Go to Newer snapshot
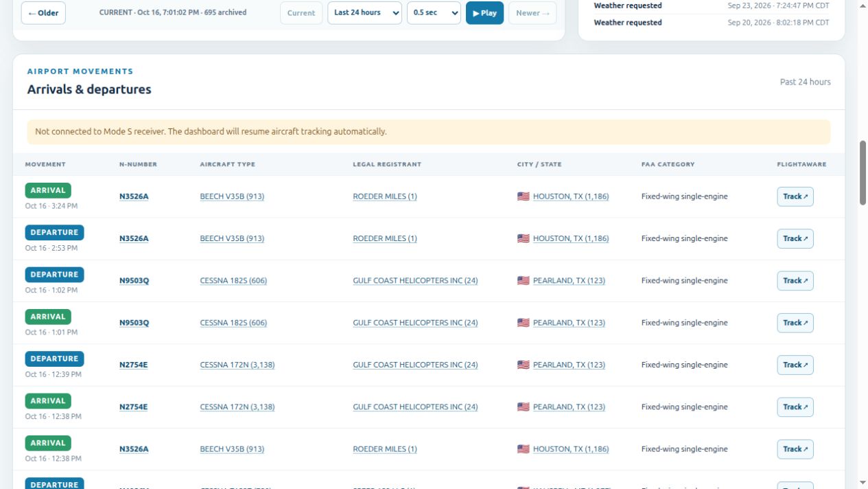The image size is (868, 489). coord(532,13)
